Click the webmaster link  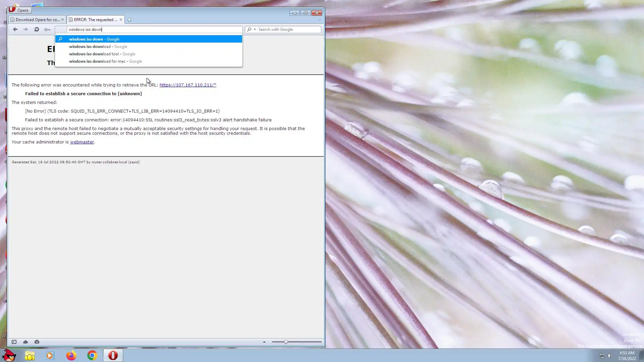click(x=82, y=142)
